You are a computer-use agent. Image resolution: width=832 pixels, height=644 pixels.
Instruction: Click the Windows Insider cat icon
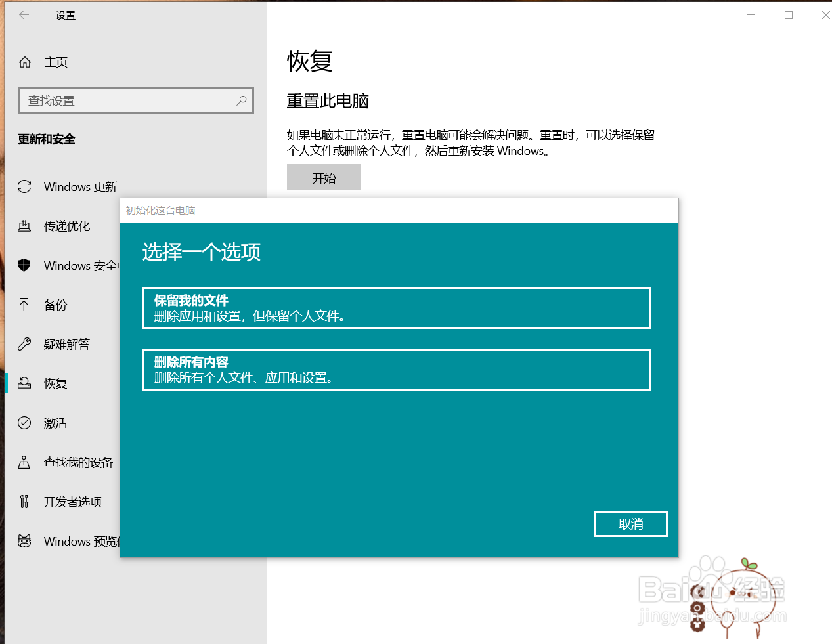24,541
